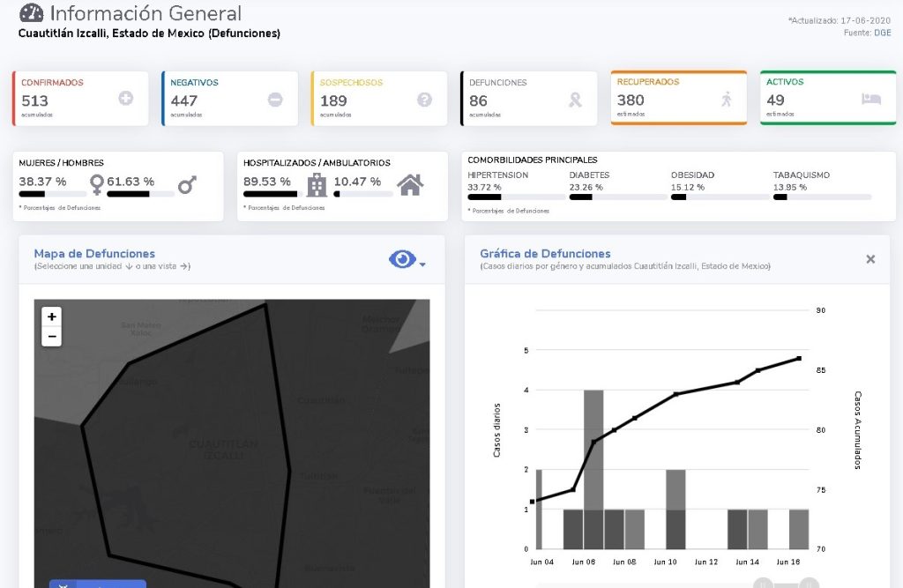Open the DGE source link
Screen dimensions: 903x588
click(x=882, y=33)
